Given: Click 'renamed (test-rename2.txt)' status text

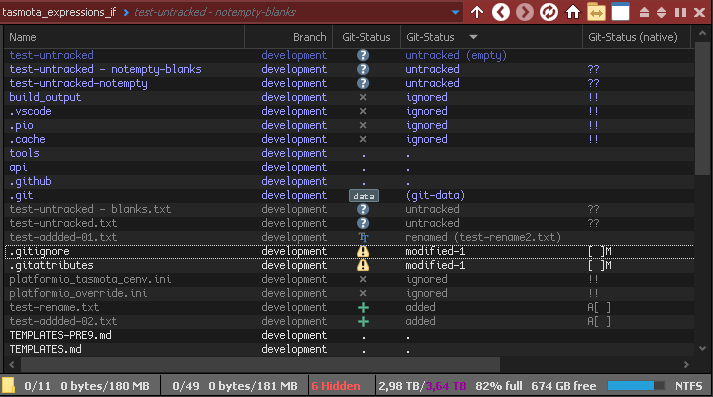Looking at the screenshot, I should [483, 237].
